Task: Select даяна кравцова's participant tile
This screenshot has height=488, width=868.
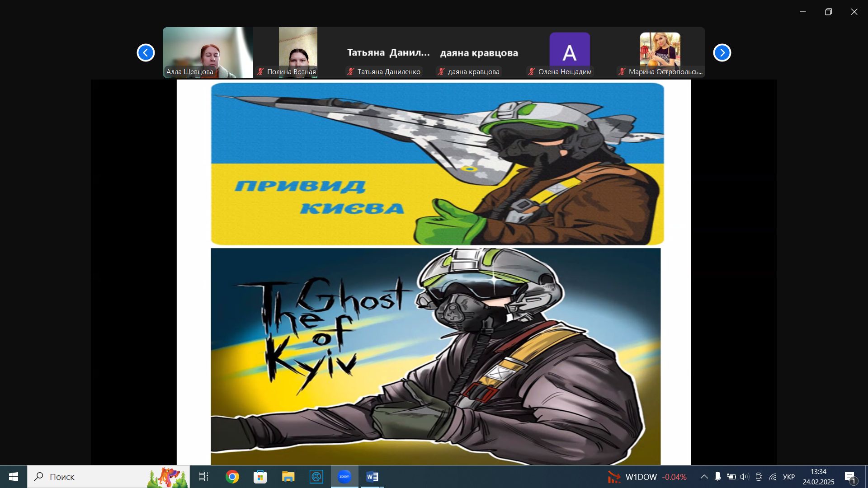Action: [479, 52]
